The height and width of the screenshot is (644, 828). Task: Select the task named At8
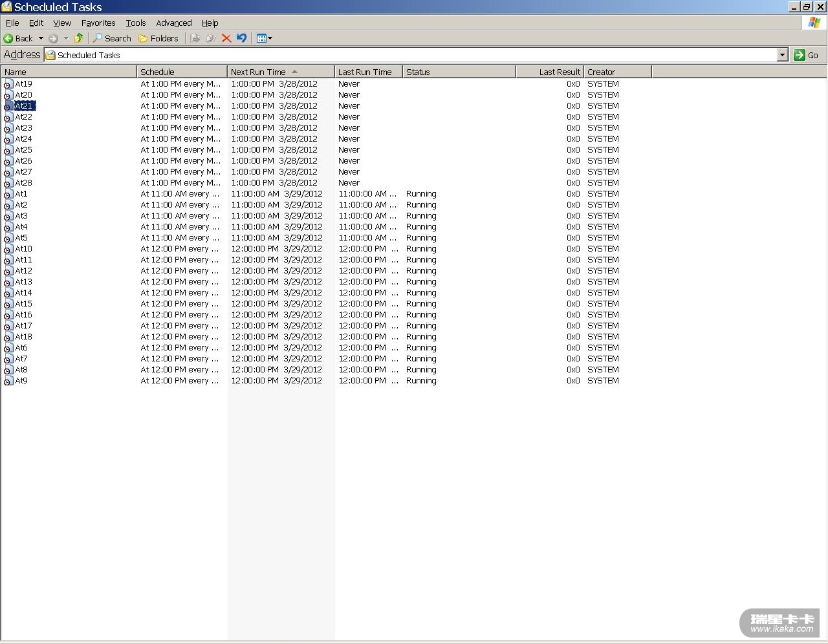pyautogui.click(x=21, y=370)
